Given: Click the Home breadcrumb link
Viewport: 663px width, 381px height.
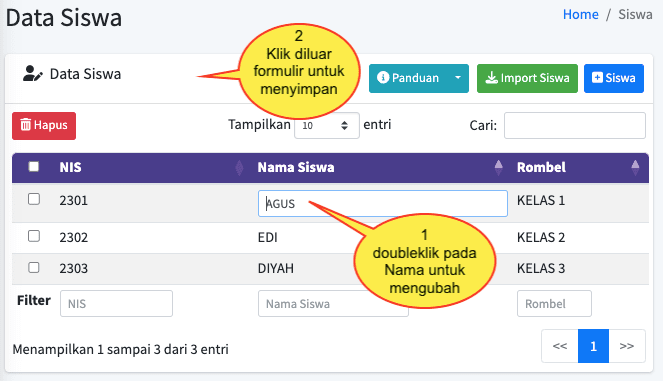Looking at the screenshot, I should (x=581, y=14).
